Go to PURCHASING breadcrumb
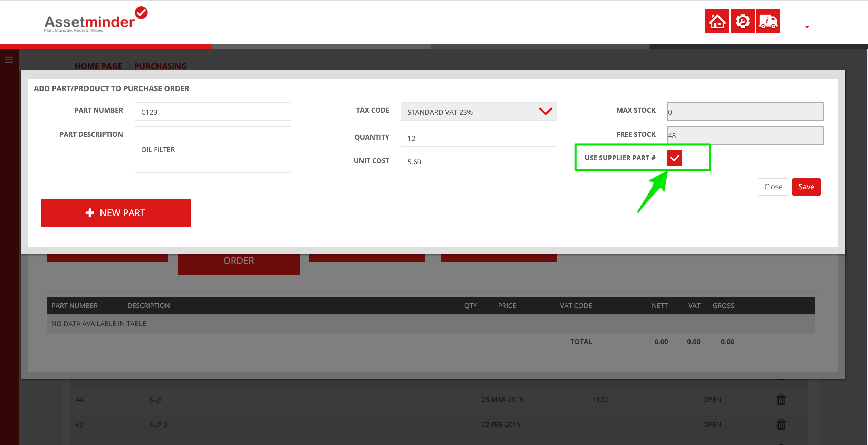 pos(160,66)
